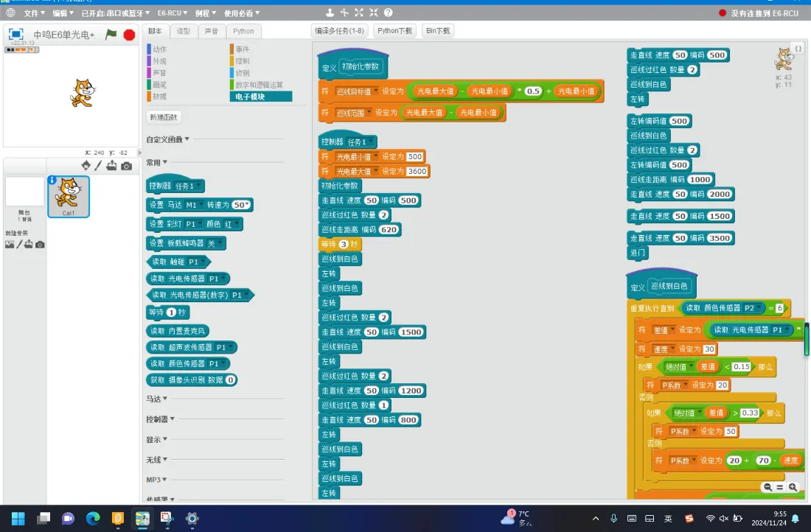The width and height of the screenshot is (811, 532).
Task: Click the 新建函数 button
Action: point(164,117)
